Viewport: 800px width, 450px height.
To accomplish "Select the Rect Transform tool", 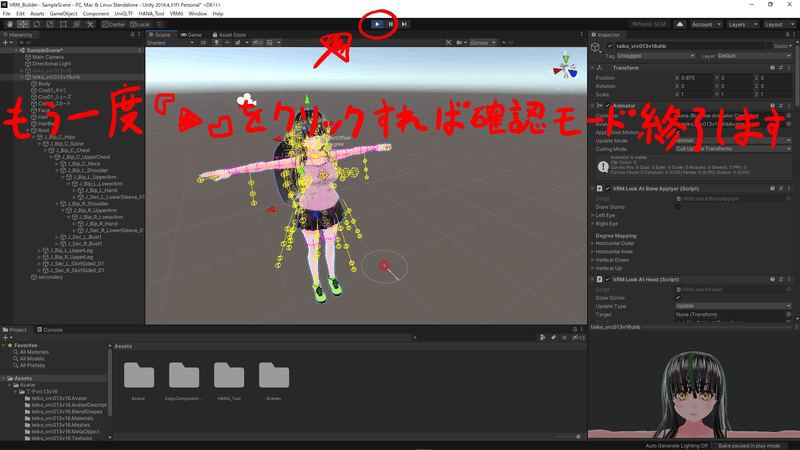I will pos(63,24).
